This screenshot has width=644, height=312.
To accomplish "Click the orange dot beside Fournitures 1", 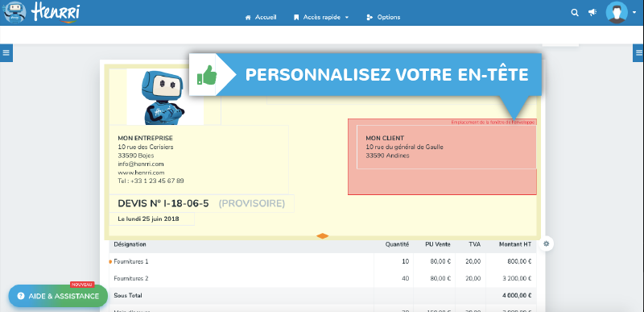I will pyautogui.click(x=110, y=261).
